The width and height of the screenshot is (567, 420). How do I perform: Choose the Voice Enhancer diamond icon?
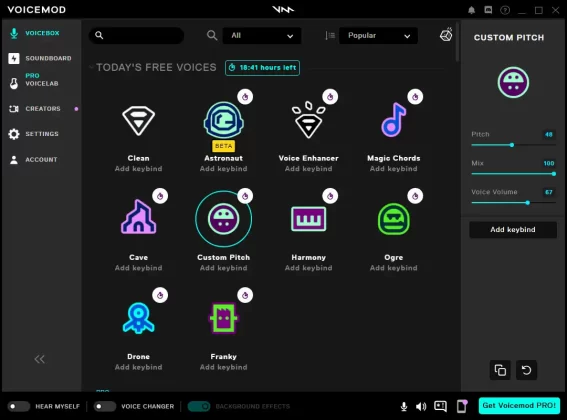point(308,120)
